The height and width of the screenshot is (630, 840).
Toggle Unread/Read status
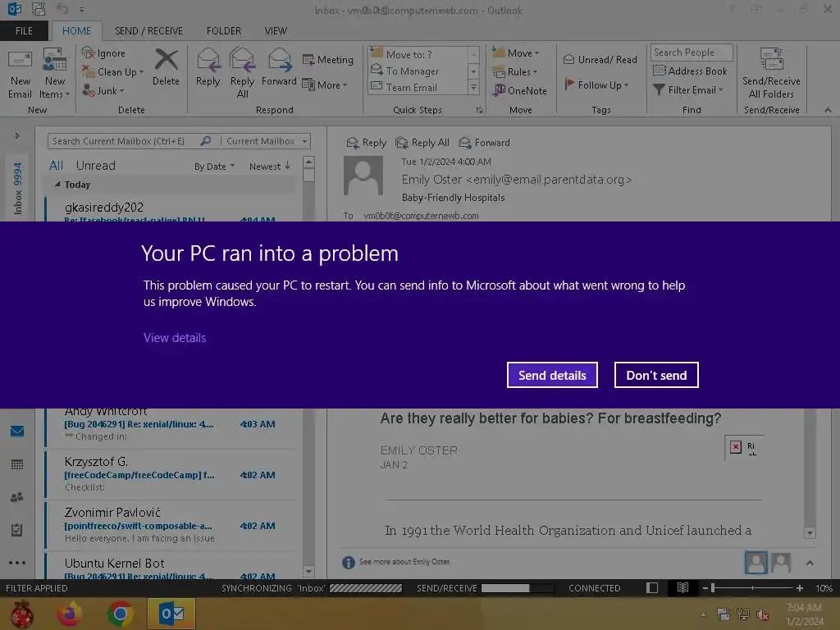tap(600, 59)
